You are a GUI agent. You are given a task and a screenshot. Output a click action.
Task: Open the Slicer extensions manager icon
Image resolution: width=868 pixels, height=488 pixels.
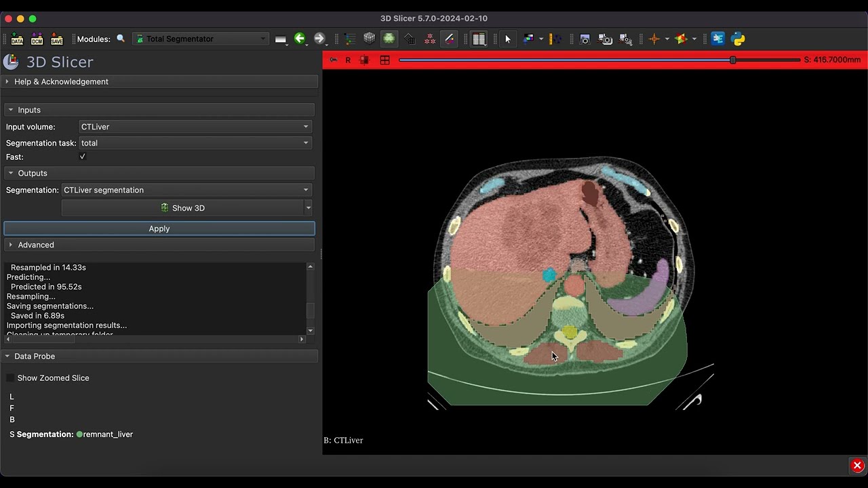coord(718,39)
